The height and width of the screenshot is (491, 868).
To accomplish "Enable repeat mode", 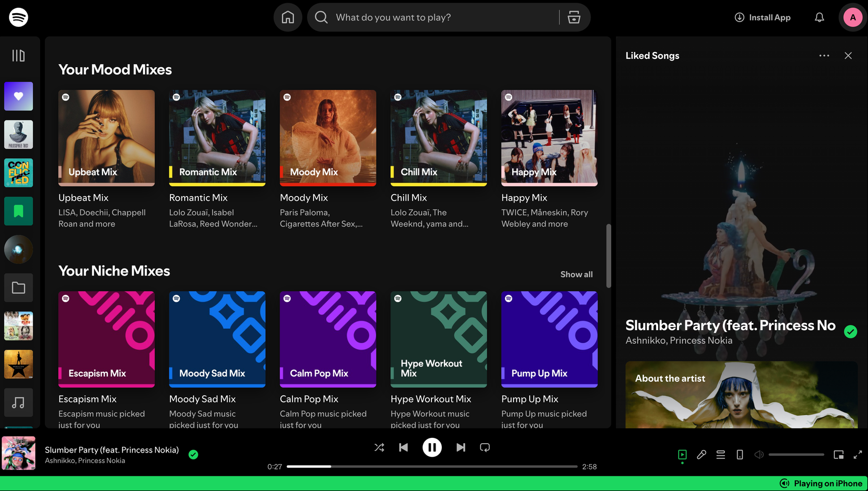I will point(485,447).
